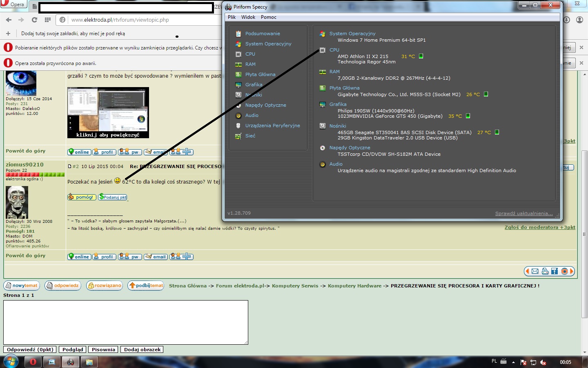Open the folder icon in the taskbar
The height and width of the screenshot is (368, 588).
(89, 362)
